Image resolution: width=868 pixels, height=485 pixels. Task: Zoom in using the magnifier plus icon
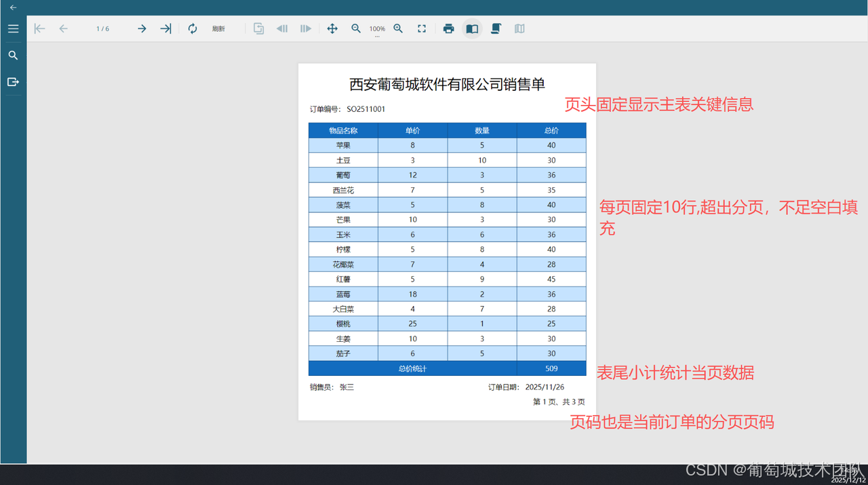click(x=398, y=28)
